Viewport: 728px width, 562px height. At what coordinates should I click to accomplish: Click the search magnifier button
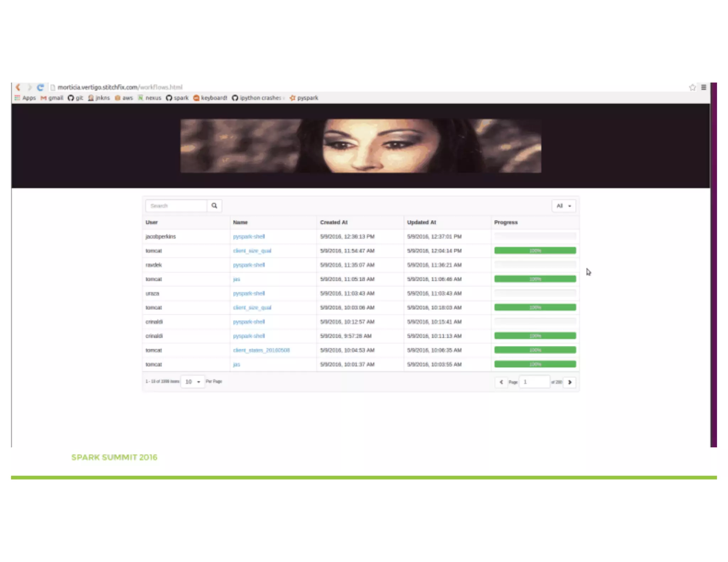click(x=214, y=206)
